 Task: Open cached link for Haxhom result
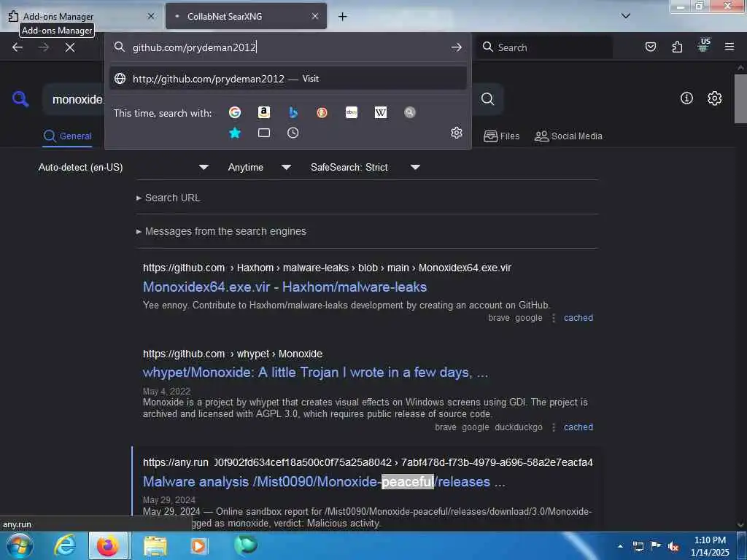point(578,318)
